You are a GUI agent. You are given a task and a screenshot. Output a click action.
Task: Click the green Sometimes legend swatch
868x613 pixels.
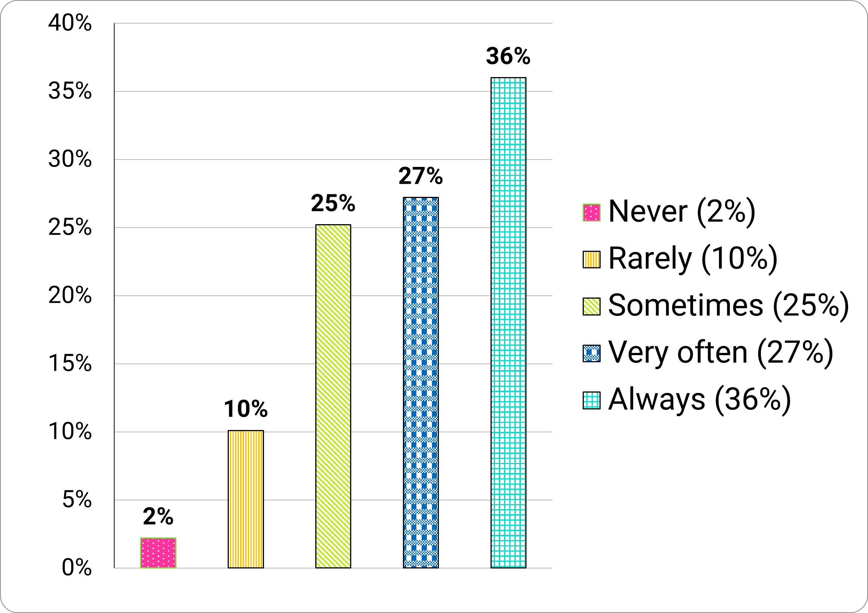pyautogui.click(x=591, y=306)
